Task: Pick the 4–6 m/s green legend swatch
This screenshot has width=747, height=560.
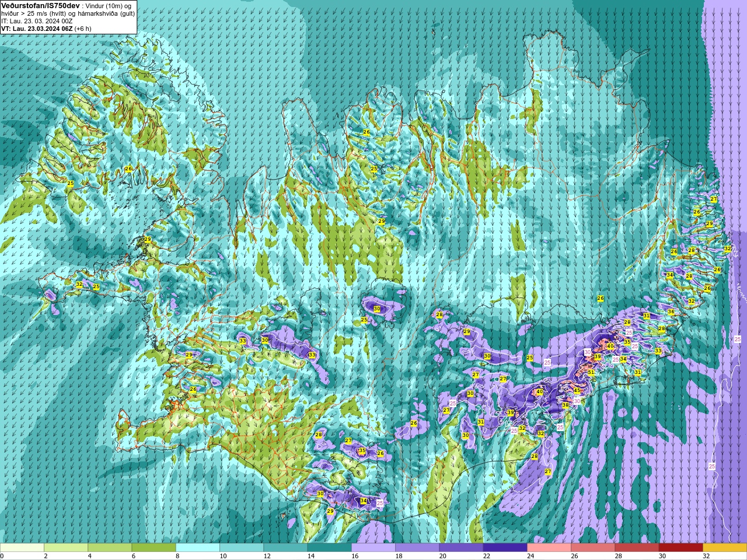Action: [x=110, y=548]
